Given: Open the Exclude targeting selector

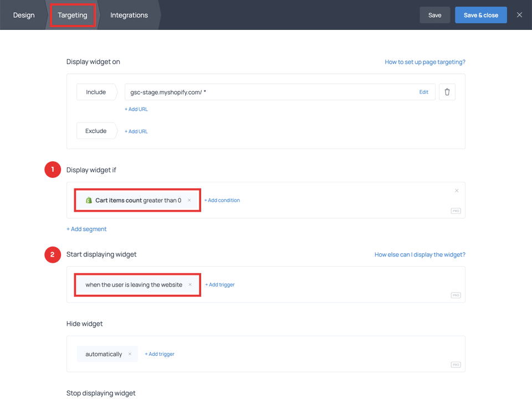Looking at the screenshot, I should 96,131.
